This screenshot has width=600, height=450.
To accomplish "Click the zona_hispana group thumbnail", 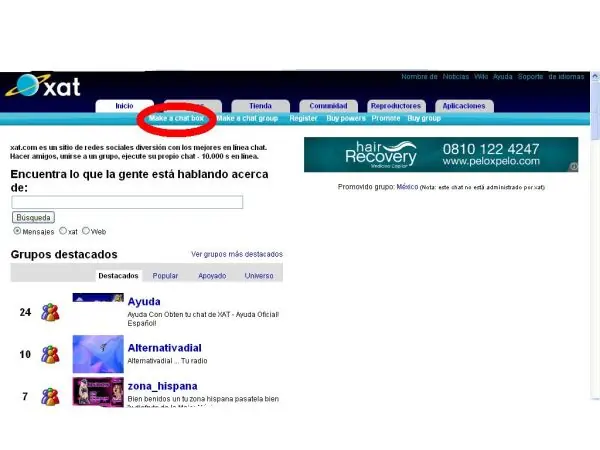I will pyautogui.click(x=98, y=391).
